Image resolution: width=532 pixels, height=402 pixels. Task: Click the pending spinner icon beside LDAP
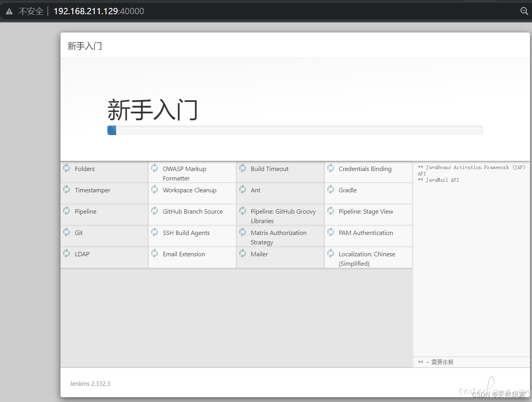coord(67,253)
